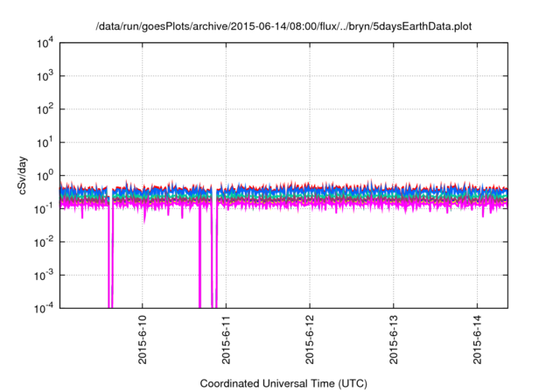The height and width of the screenshot is (392, 560).
Task: Select the 10^4 y-axis label
Action: point(45,44)
